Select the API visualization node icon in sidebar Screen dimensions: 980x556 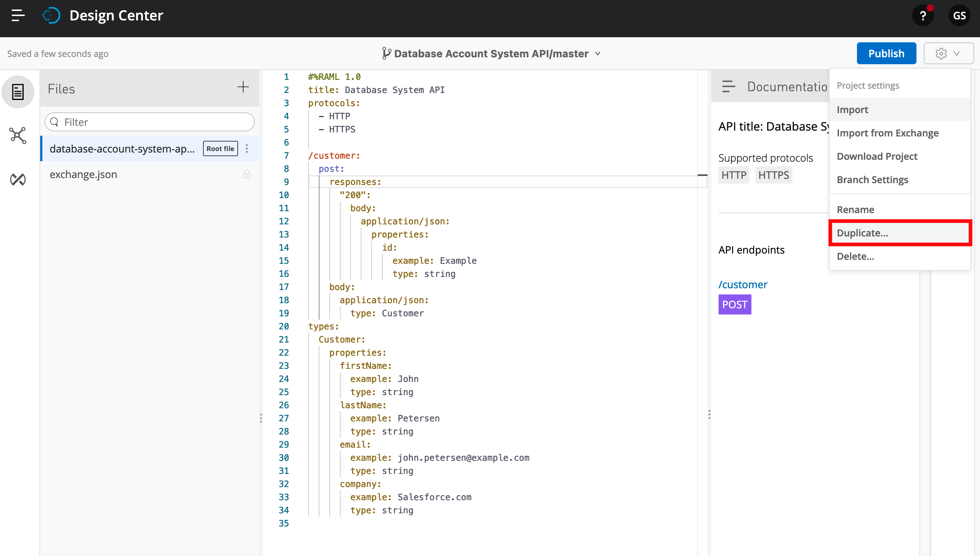[18, 136]
